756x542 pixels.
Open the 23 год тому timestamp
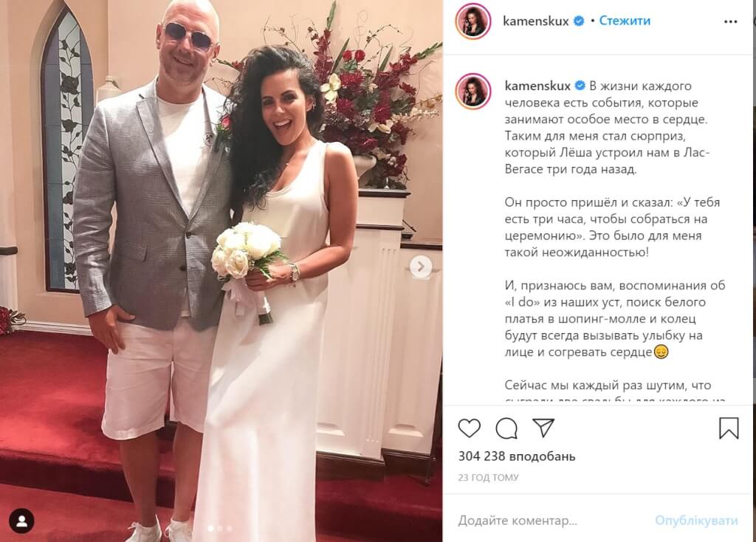point(488,477)
